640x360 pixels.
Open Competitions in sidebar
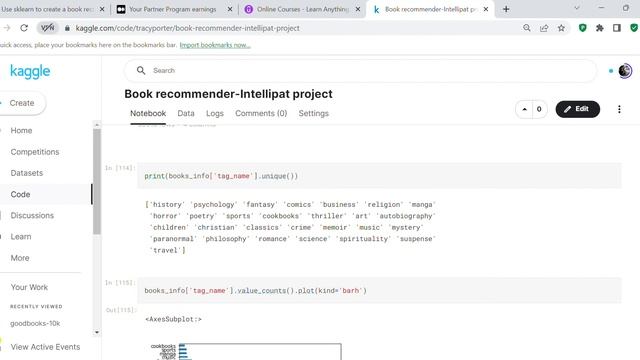[x=35, y=152]
